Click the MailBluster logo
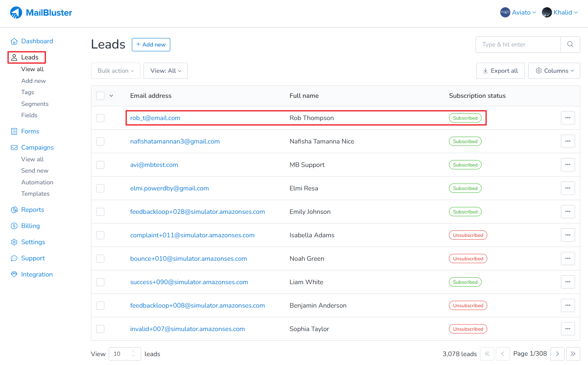 (41, 13)
